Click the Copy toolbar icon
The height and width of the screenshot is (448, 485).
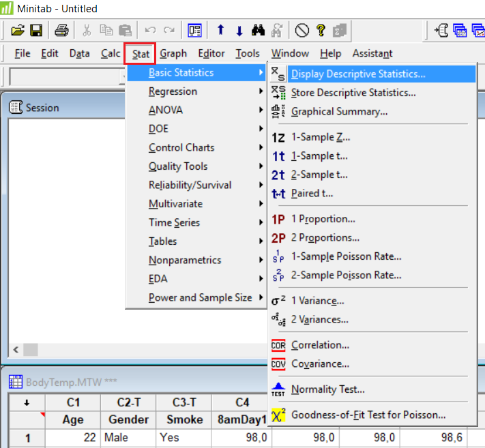tap(106, 30)
